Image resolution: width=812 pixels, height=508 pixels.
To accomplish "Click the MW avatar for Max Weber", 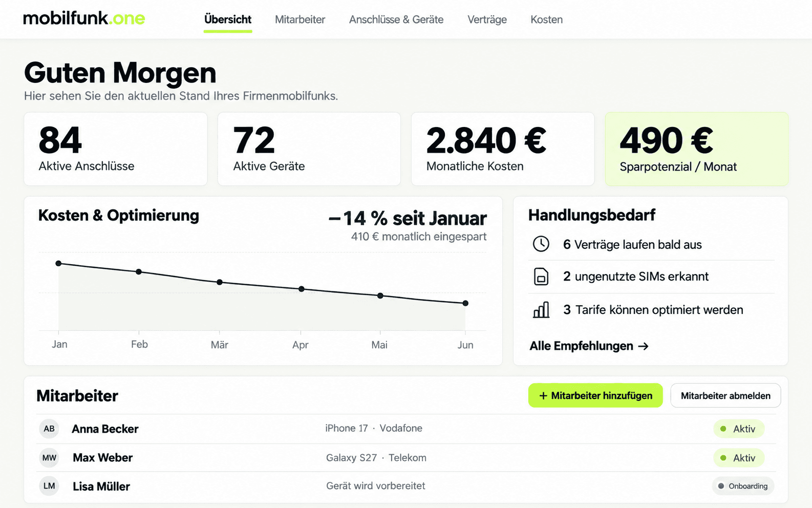I will coord(49,458).
